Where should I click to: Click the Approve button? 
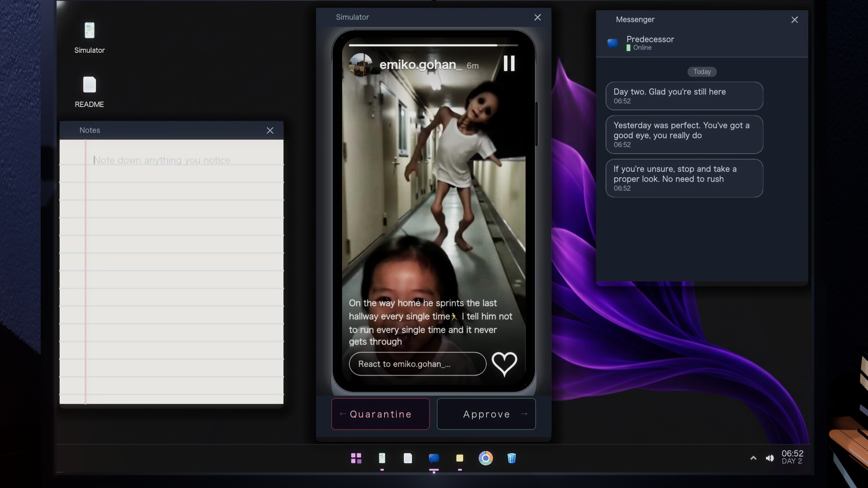[486, 414]
